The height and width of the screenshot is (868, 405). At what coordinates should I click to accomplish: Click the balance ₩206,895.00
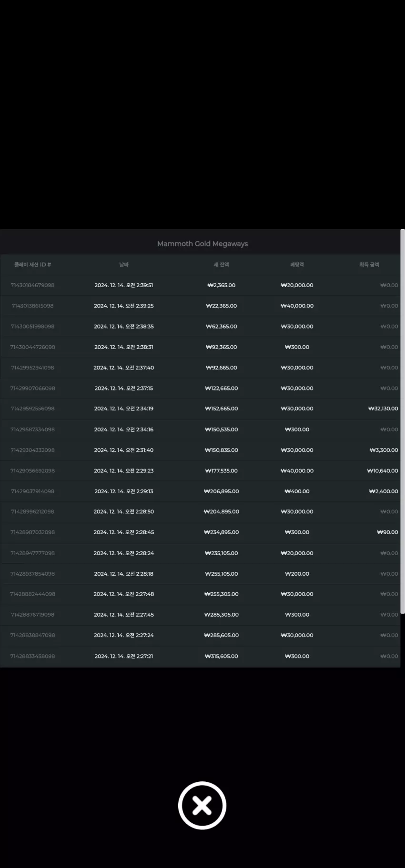(222, 491)
